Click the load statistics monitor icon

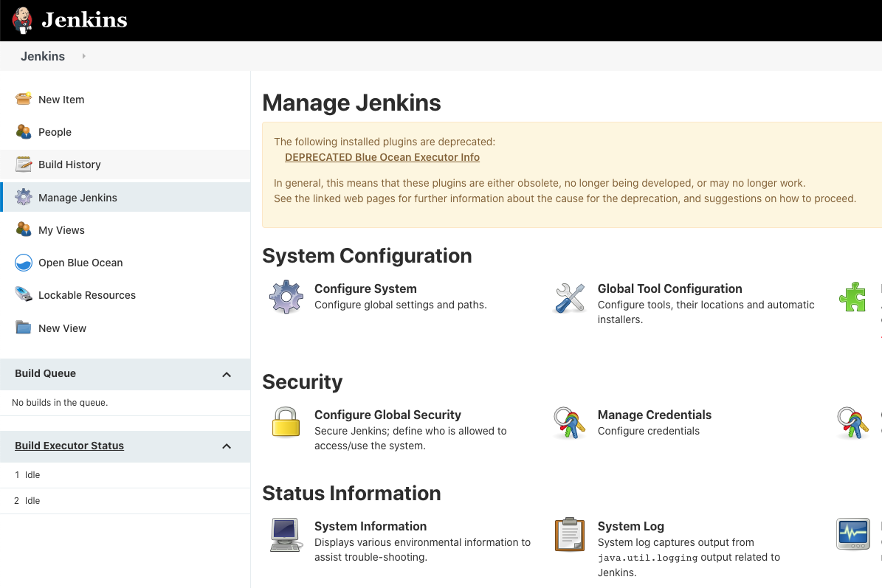[852, 534]
